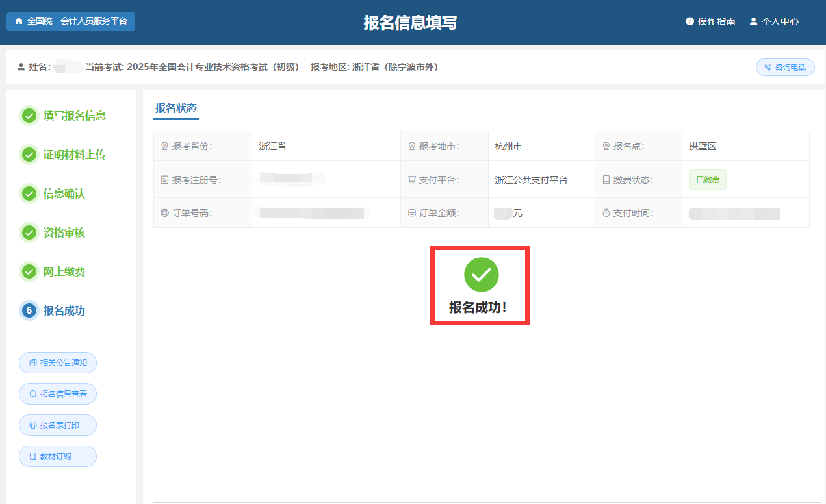Open 教材订购 textbook ordering

tap(58, 457)
